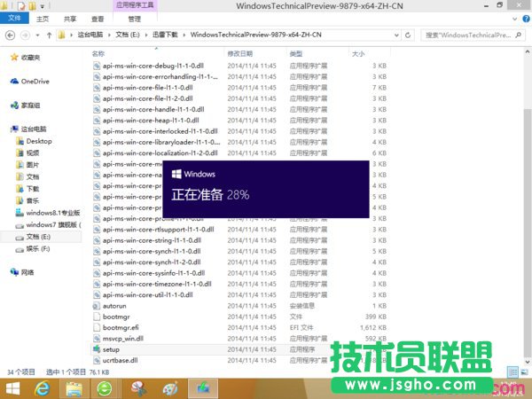Select the autorun file icon
Screen dimensions: 532x399
coord(97,306)
